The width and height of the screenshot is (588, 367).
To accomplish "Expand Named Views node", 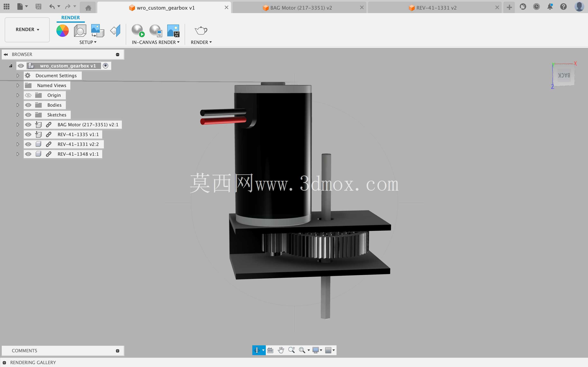I will (x=18, y=85).
